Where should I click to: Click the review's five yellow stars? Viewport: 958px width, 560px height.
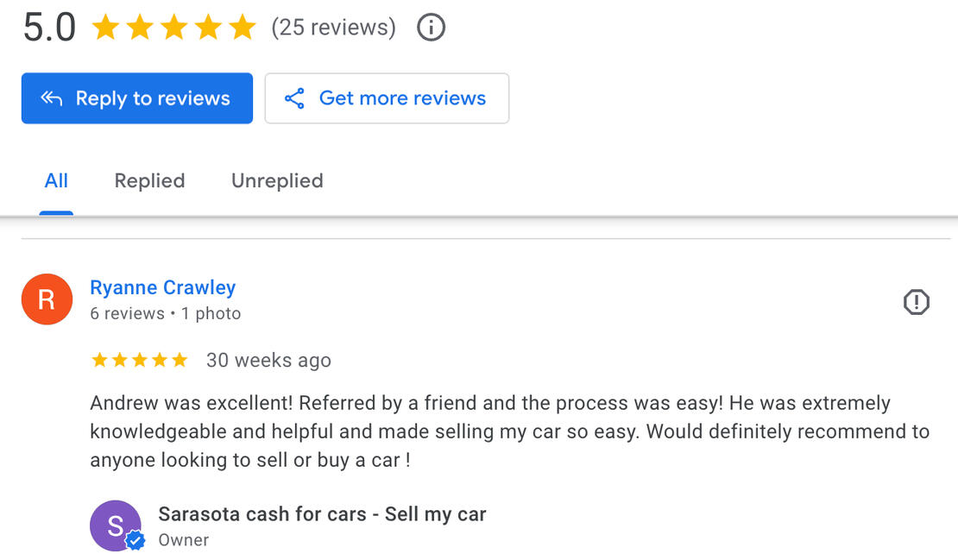tap(139, 360)
